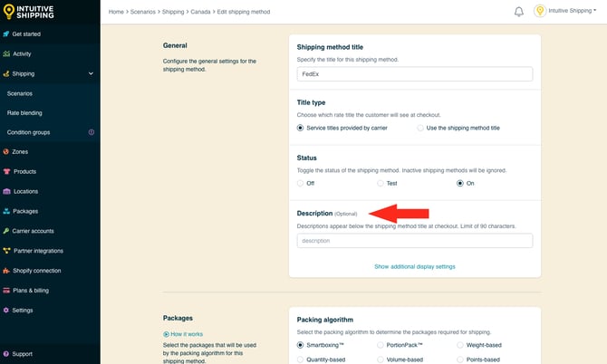
Task: Click the Shipping sidebar icon
Action: click(x=5, y=73)
